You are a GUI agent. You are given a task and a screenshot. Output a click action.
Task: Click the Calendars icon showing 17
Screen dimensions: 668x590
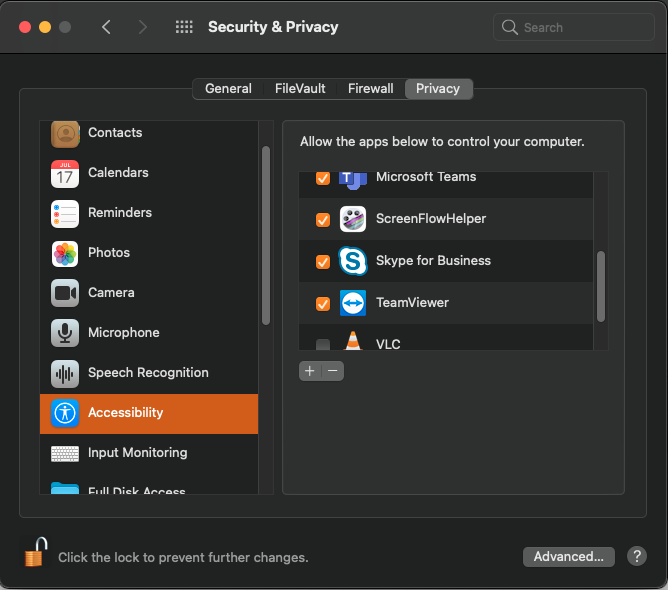tap(65, 174)
